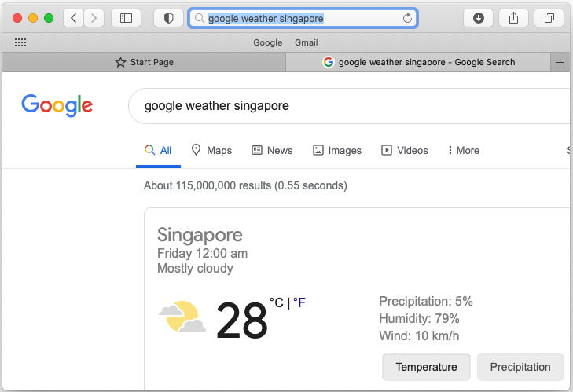Open the Share sheet icon
Image resolution: width=573 pixels, height=392 pixels.
point(513,18)
